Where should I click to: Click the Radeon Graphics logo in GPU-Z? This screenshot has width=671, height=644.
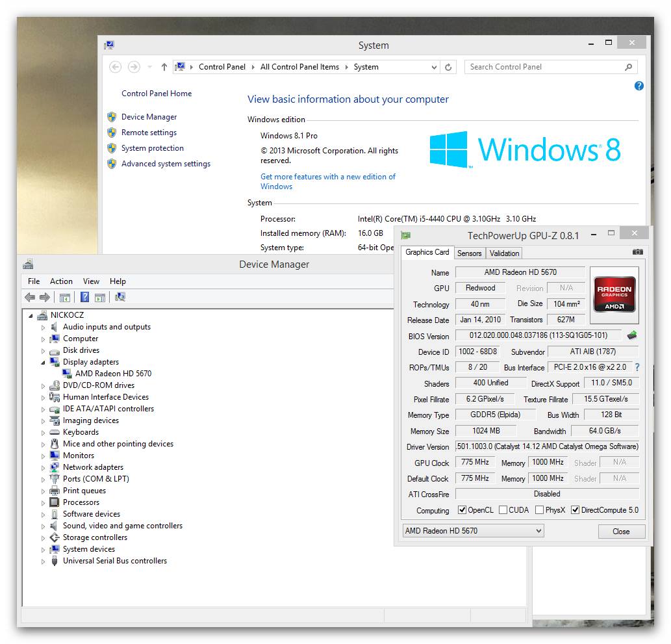coord(614,294)
